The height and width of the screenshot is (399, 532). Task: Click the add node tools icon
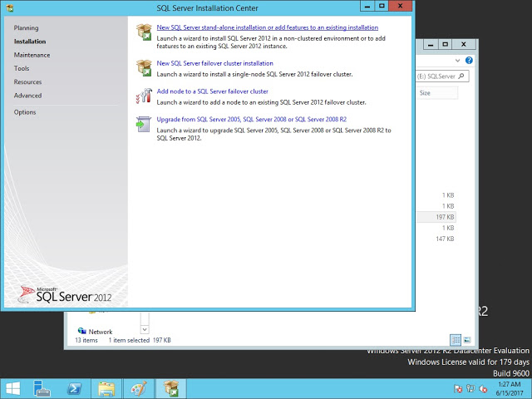142,96
